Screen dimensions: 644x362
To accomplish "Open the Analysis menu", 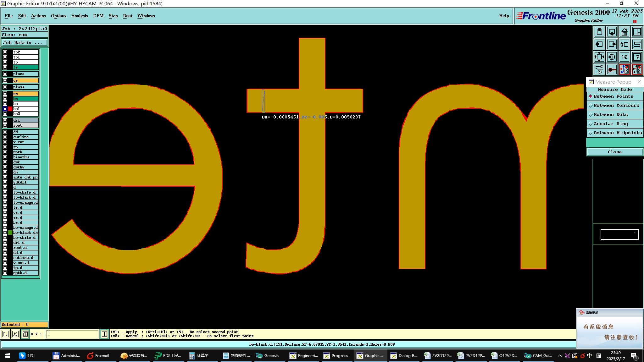I will pyautogui.click(x=79, y=16).
